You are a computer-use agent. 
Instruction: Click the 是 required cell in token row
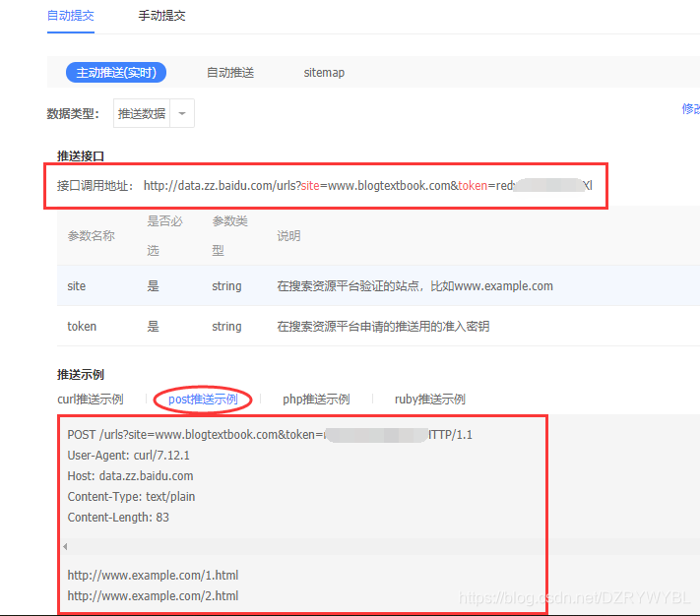[x=154, y=326]
